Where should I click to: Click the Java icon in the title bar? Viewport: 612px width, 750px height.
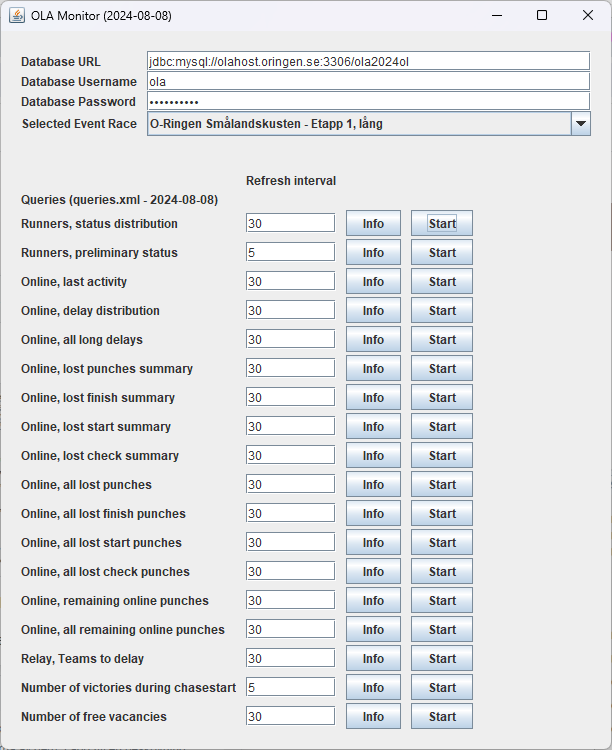(x=17, y=15)
